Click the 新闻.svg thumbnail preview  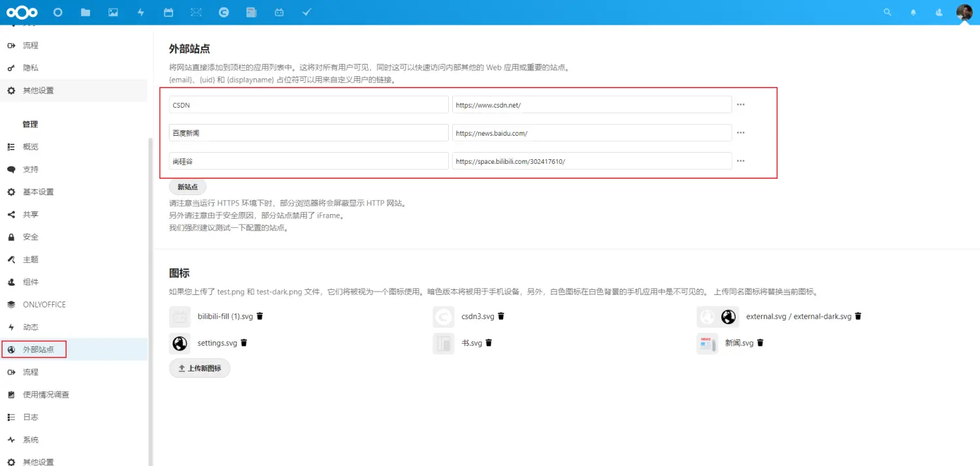[707, 343]
